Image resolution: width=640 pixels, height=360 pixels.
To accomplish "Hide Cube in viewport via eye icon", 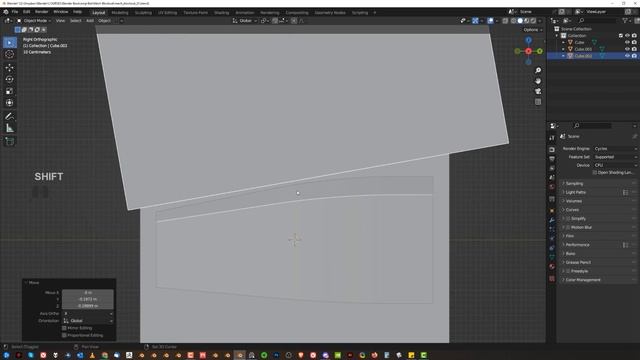I will pos(627,42).
